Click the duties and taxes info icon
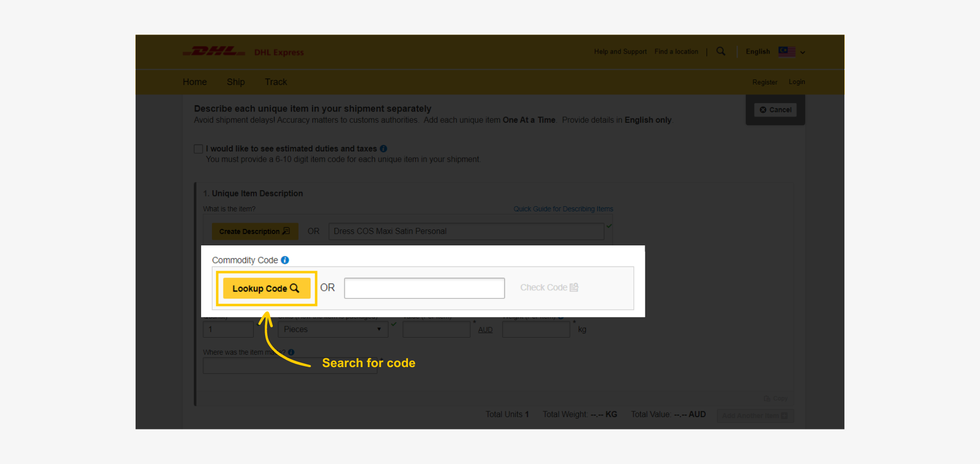Image resolution: width=980 pixels, height=464 pixels. tap(383, 148)
